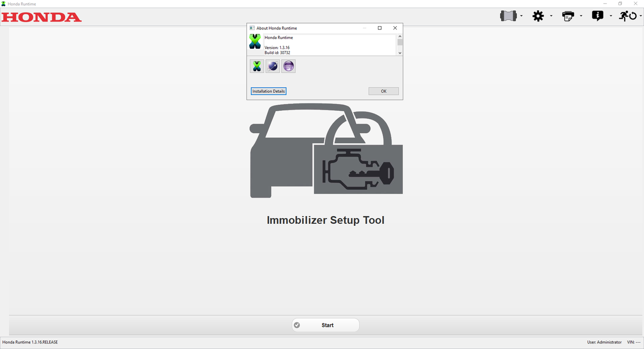Click the first green X plugin icon button
Viewport: 644px width, 349px height.
pyautogui.click(x=257, y=66)
